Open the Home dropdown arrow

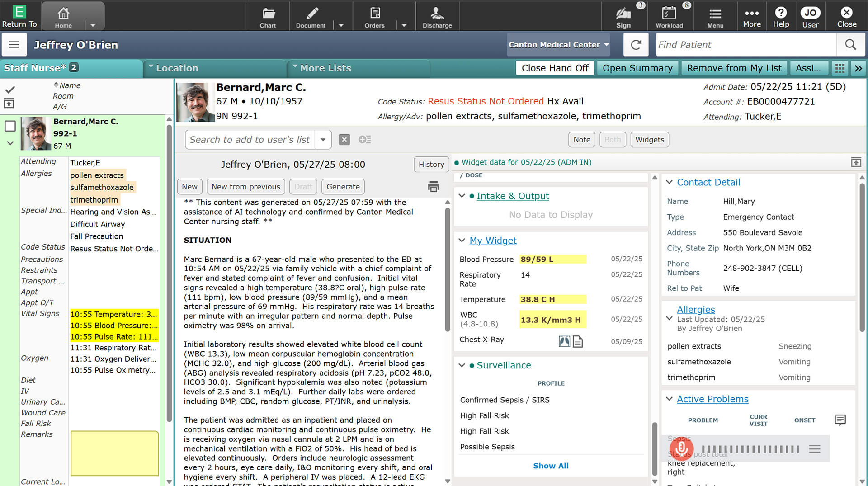(x=93, y=25)
